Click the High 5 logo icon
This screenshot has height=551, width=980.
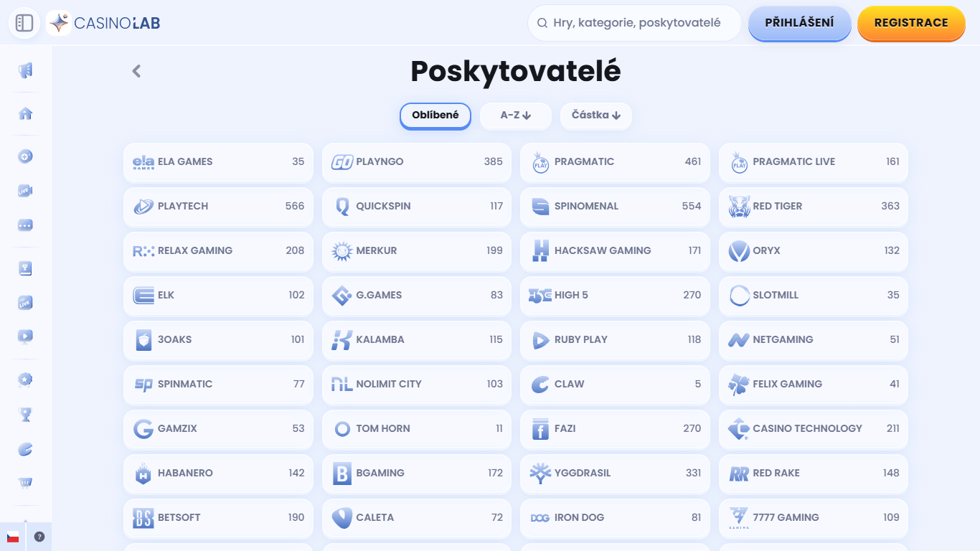click(540, 295)
